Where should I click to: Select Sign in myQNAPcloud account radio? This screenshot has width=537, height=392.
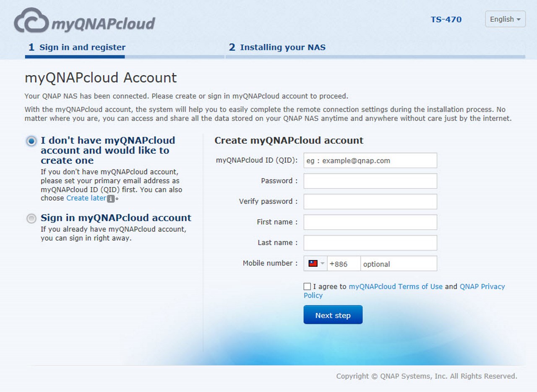point(31,218)
